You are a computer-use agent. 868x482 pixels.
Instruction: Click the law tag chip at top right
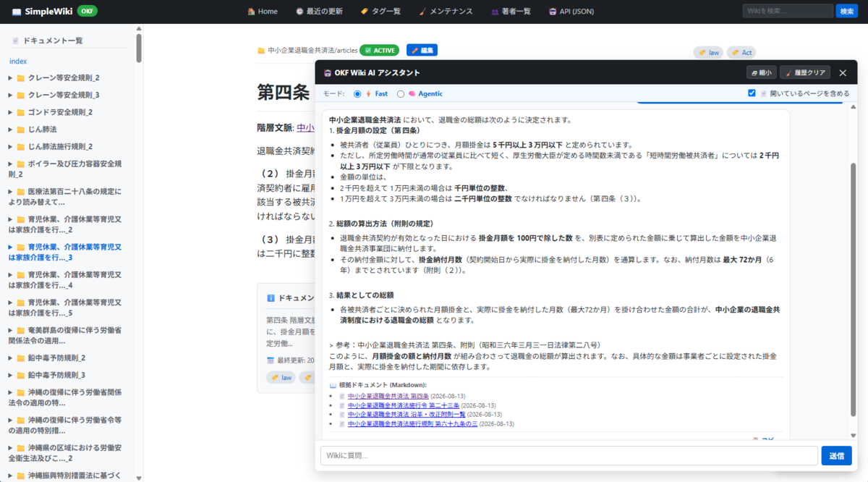click(708, 52)
